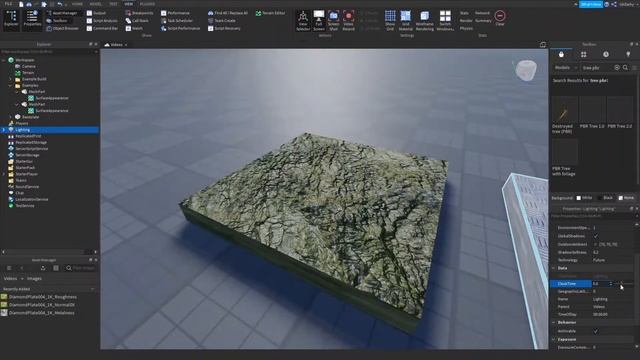Toggle the Asset Manager window
The image size is (640, 360).
click(62, 13)
